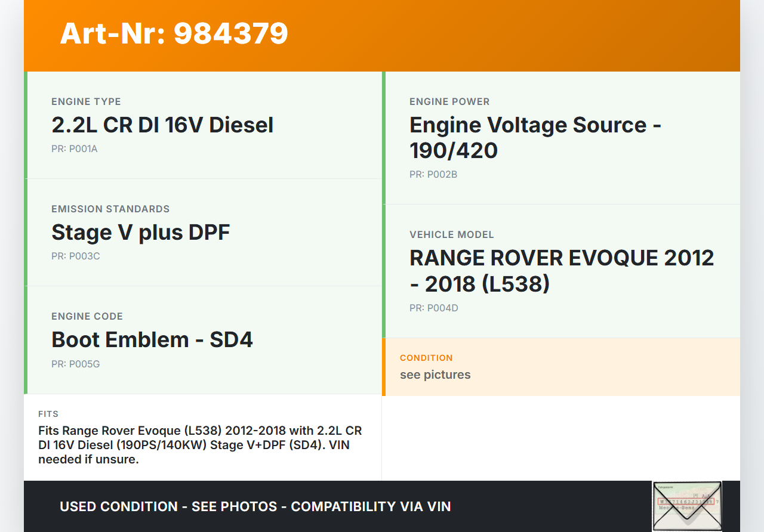Click the PR: P001A code
The height and width of the screenshot is (532, 764).
click(x=74, y=149)
